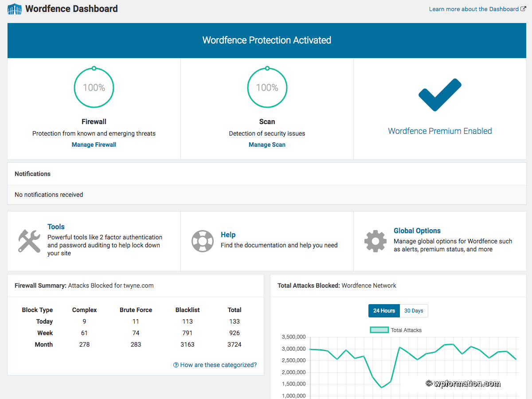The height and width of the screenshot is (399, 532).
Task: Click Today's Blacklist value 113
Action: pos(187,321)
